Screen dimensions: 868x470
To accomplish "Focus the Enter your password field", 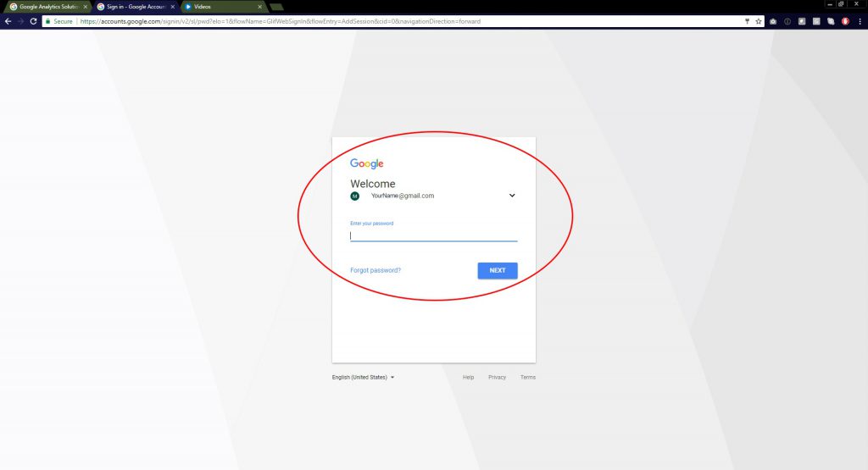I will tap(433, 235).
